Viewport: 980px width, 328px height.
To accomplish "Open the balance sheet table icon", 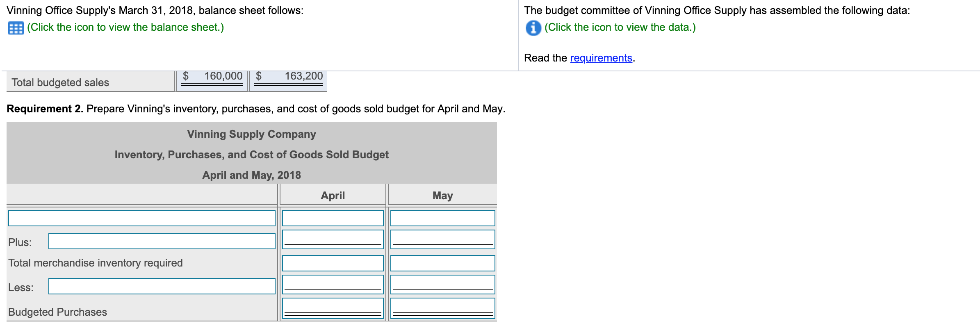I will pos(16,28).
